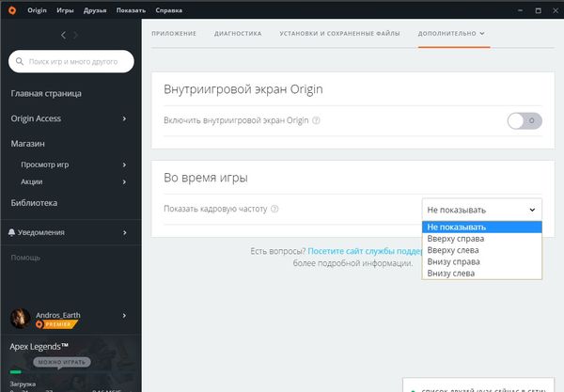Open help for in-game overlay setting
Viewport: 564px width, 392px height.
316,120
